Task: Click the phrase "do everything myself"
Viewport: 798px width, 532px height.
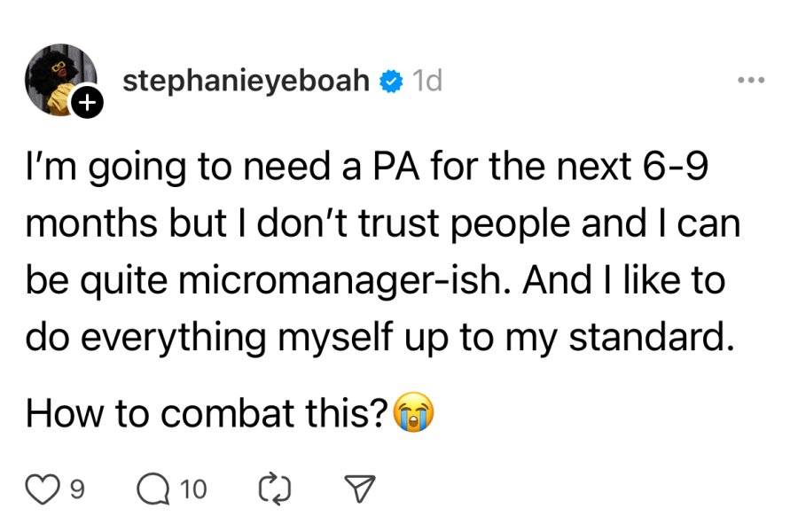Action: pyautogui.click(x=209, y=338)
